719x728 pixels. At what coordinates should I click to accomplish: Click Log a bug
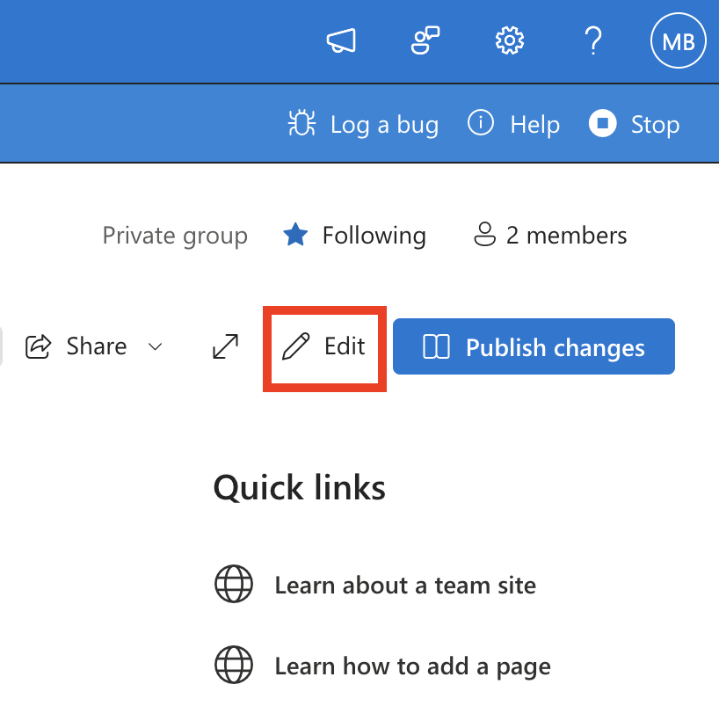pyautogui.click(x=363, y=124)
